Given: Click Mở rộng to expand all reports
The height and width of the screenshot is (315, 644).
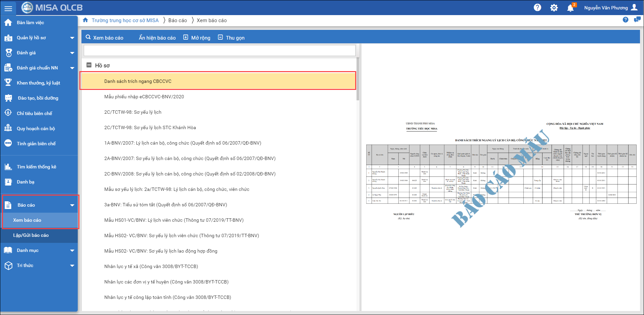Looking at the screenshot, I should pos(197,38).
